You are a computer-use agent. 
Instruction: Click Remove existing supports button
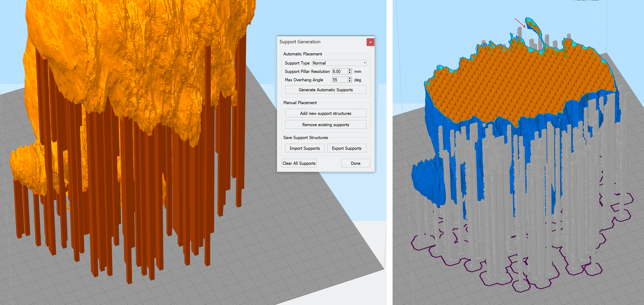pyautogui.click(x=325, y=124)
